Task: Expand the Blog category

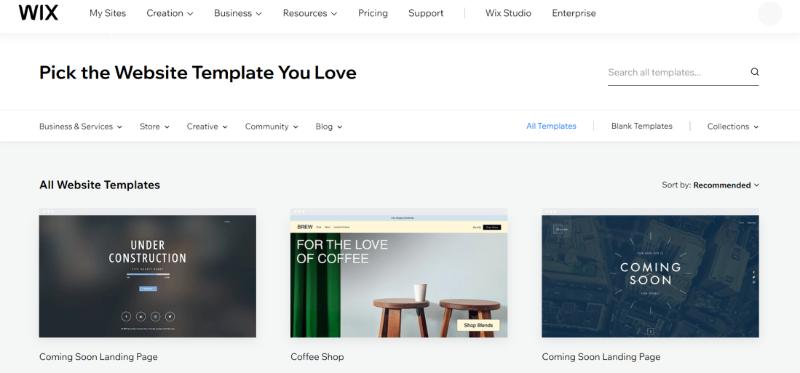Action: coord(329,127)
